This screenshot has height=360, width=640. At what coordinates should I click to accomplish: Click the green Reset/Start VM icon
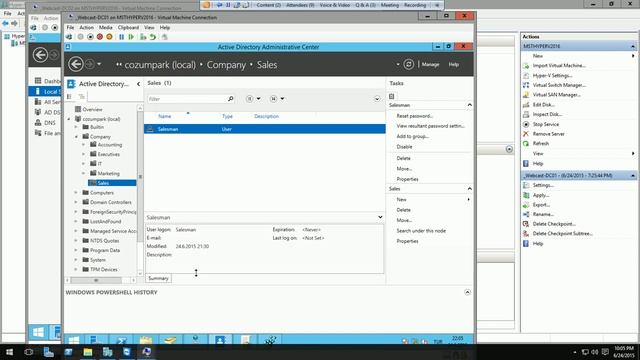[x=131, y=37]
